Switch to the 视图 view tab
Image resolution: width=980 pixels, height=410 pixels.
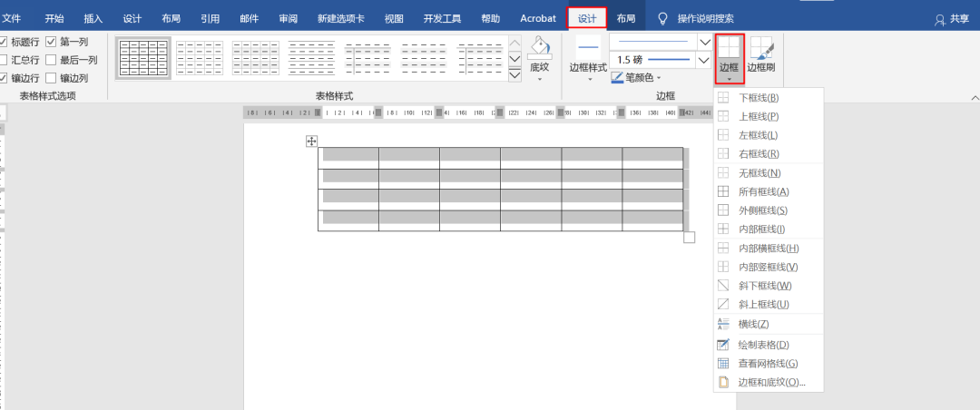[394, 19]
